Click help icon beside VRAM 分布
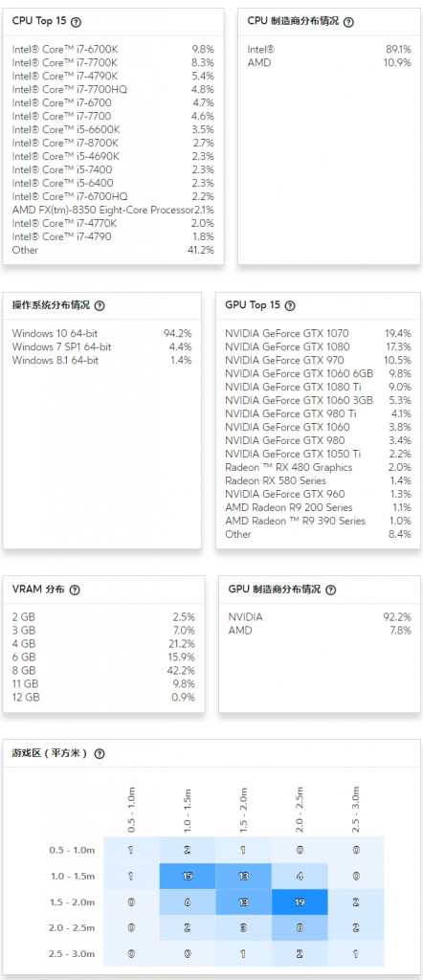Screen dimensions: 423x980 click(x=75, y=590)
